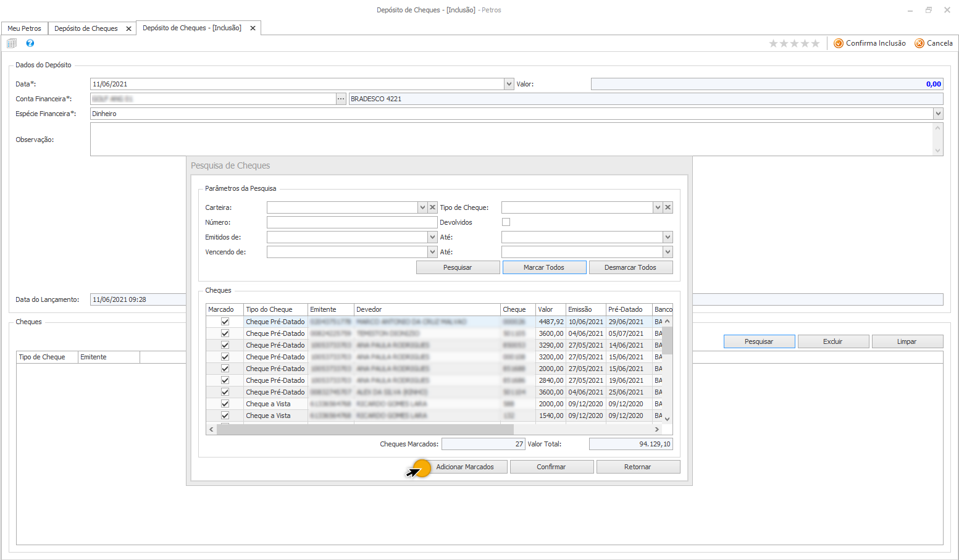Click the Pré-Datado column header
Image resolution: width=959 pixels, height=560 pixels.
click(x=629, y=309)
